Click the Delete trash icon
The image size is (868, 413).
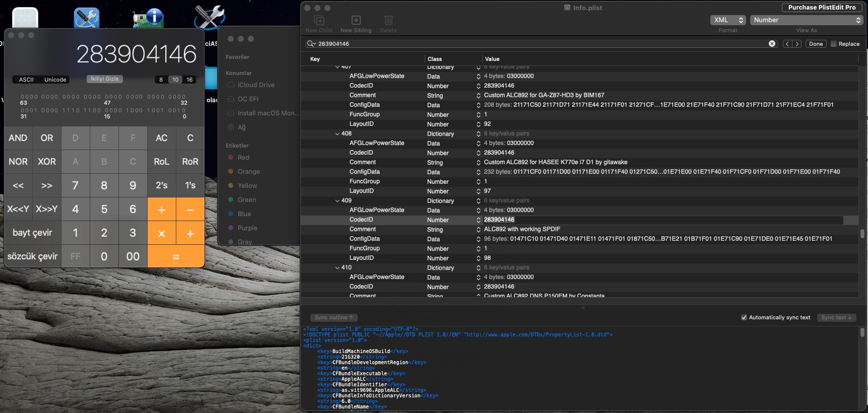coord(388,21)
